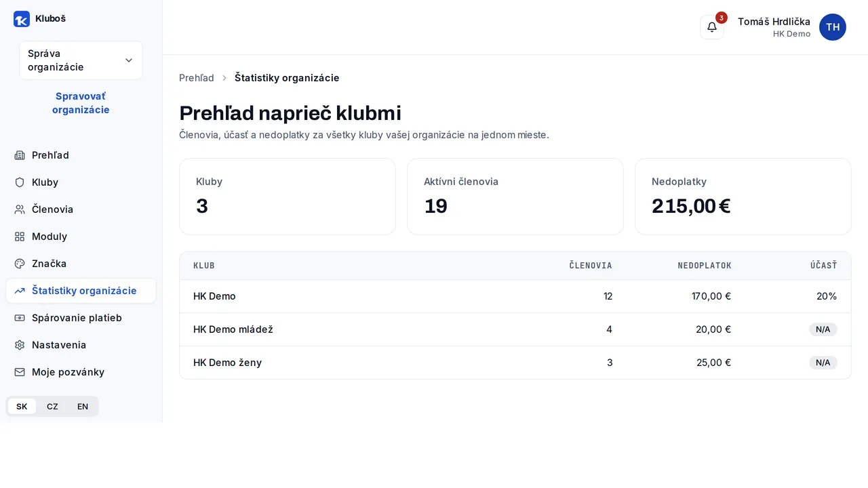The height and width of the screenshot is (488, 868).
Task: Click the Štatistiky trending chart icon
Action: (20, 291)
